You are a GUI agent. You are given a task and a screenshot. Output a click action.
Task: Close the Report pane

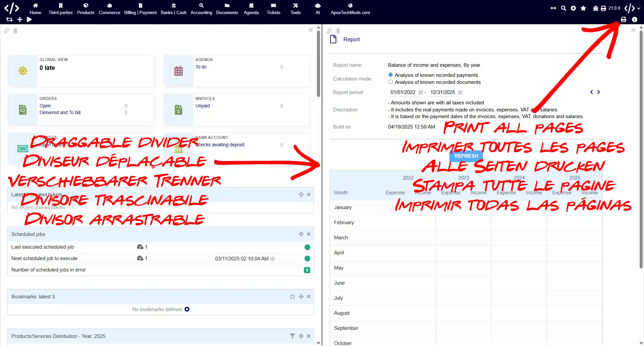click(x=633, y=30)
